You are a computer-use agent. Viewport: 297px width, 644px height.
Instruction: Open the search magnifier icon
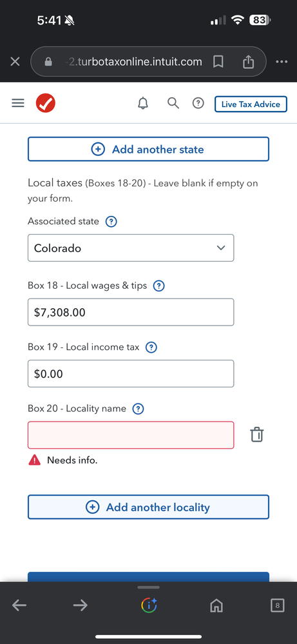coord(173,104)
